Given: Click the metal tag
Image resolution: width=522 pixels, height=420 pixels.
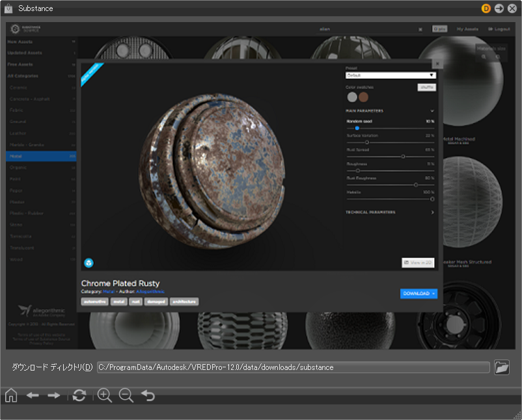Looking at the screenshot, I should coord(118,302).
